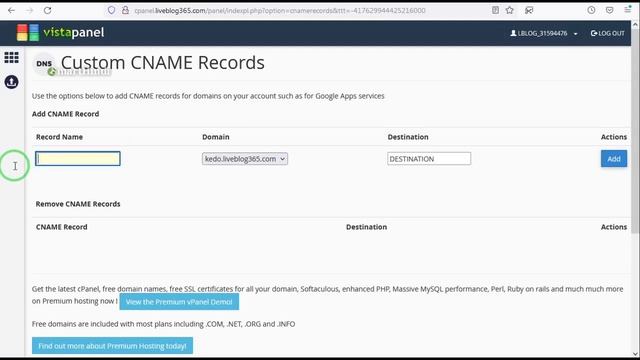The width and height of the screenshot is (640, 360).
Task: Open the Pocket save icon
Action: coord(609,10)
